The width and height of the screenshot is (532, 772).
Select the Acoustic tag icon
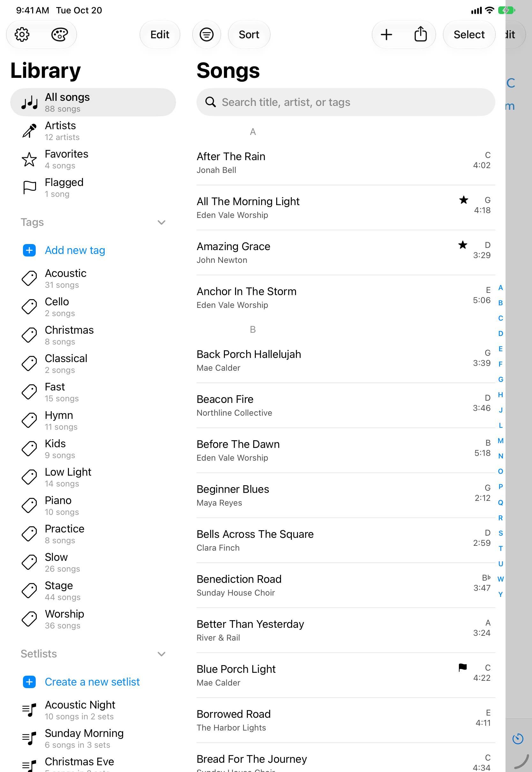pos(29,278)
